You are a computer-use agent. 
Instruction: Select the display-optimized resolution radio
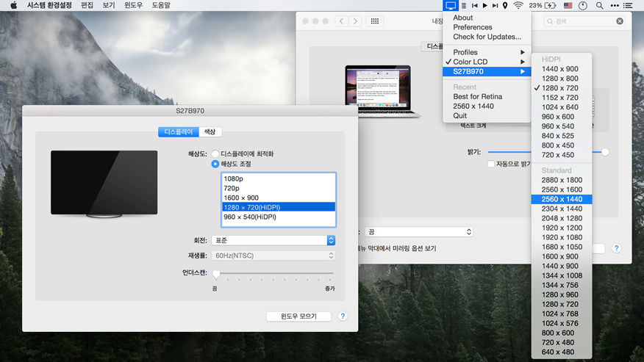click(x=215, y=154)
